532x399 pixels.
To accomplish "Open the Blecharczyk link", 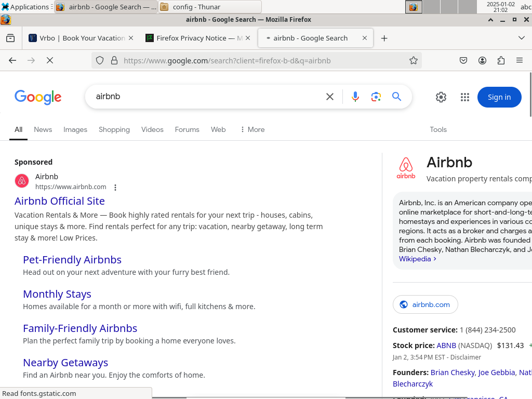I will coord(413,384).
